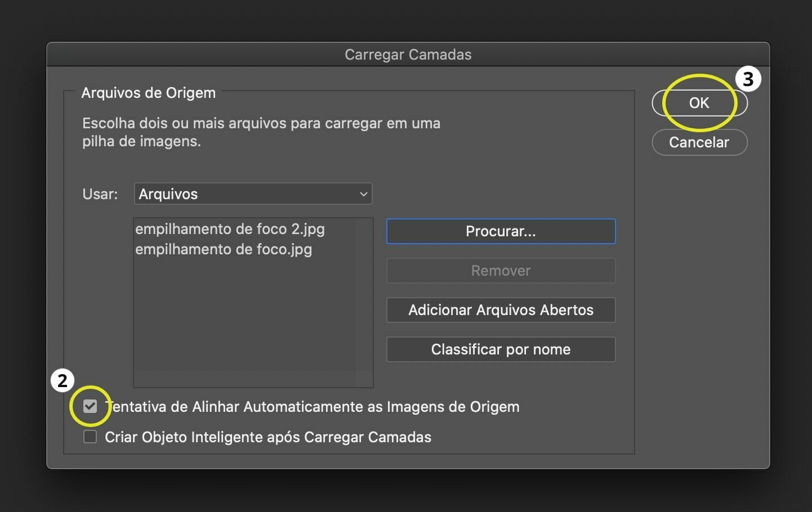Click the Criar Objeto Inteligente após Carregar label
This screenshot has height=512, width=812.
point(268,437)
